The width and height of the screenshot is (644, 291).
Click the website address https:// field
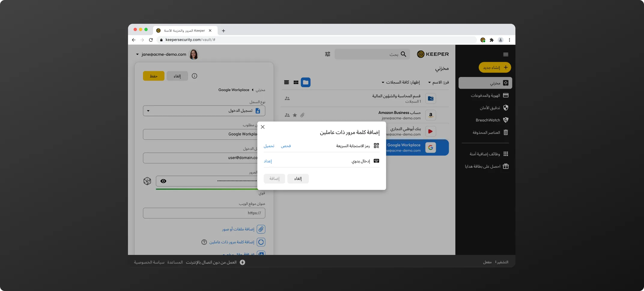[x=204, y=213]
